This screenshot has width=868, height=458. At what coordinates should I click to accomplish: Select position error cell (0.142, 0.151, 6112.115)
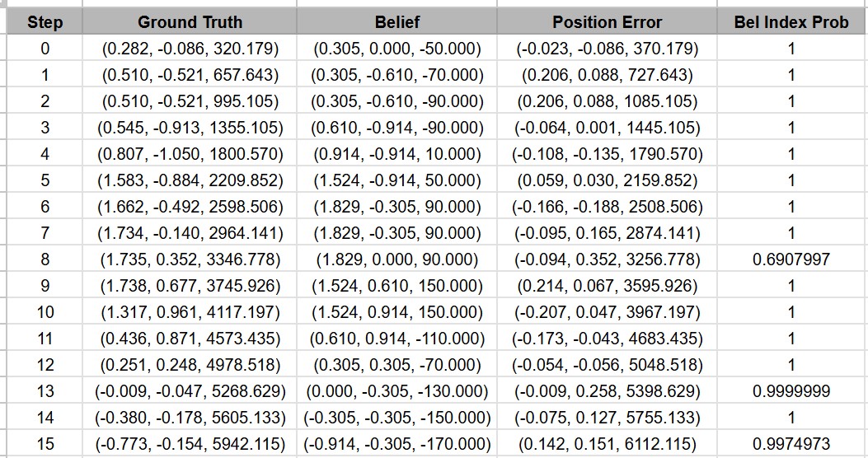(608, 444)
